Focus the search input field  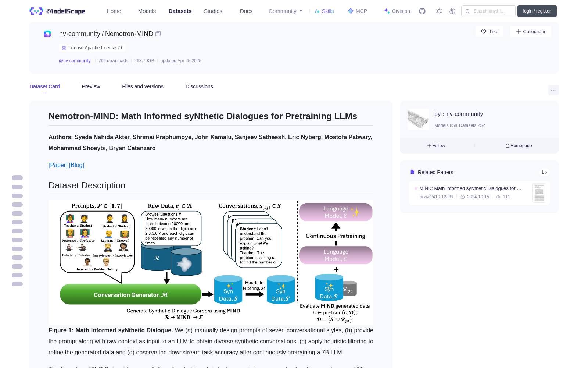(x=488, y=11)
